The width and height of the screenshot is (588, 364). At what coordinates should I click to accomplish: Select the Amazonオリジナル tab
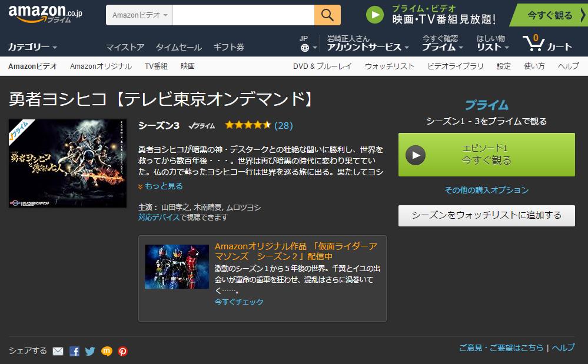click(x=101, y=66)
